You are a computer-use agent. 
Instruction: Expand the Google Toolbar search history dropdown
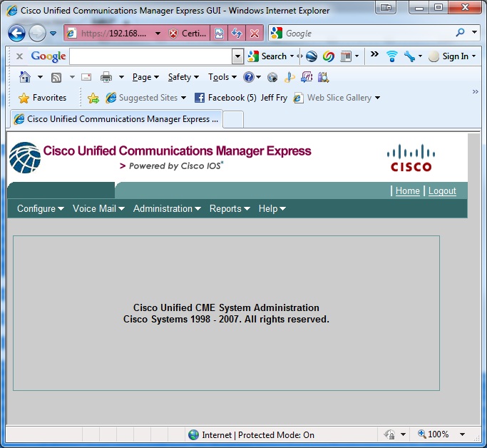point(237,56)
